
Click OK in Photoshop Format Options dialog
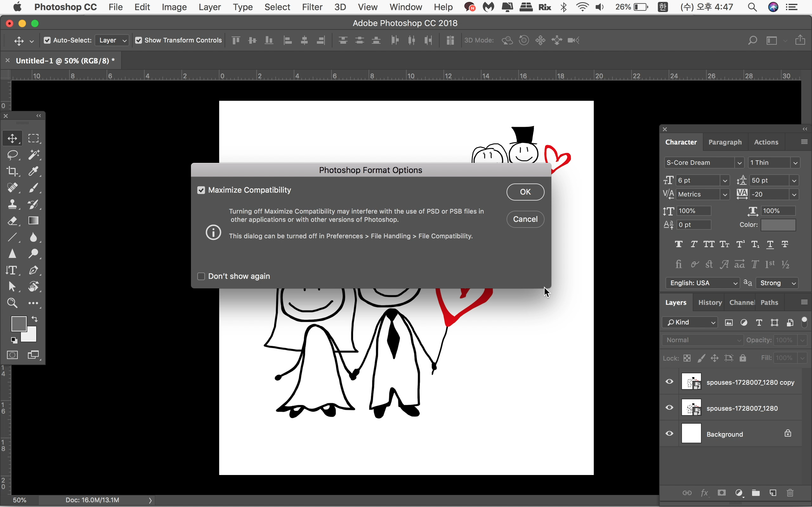(525, 192)
